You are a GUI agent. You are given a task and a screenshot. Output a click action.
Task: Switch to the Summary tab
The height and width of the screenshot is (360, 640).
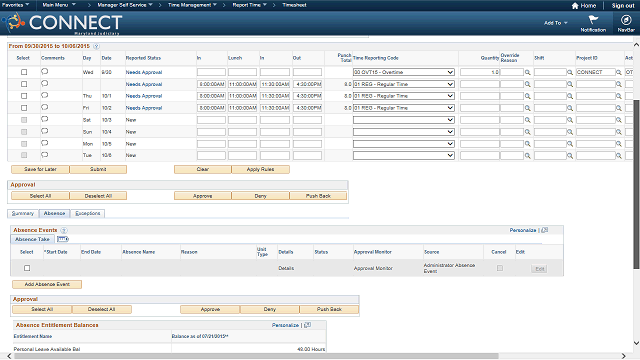(23, 213)
